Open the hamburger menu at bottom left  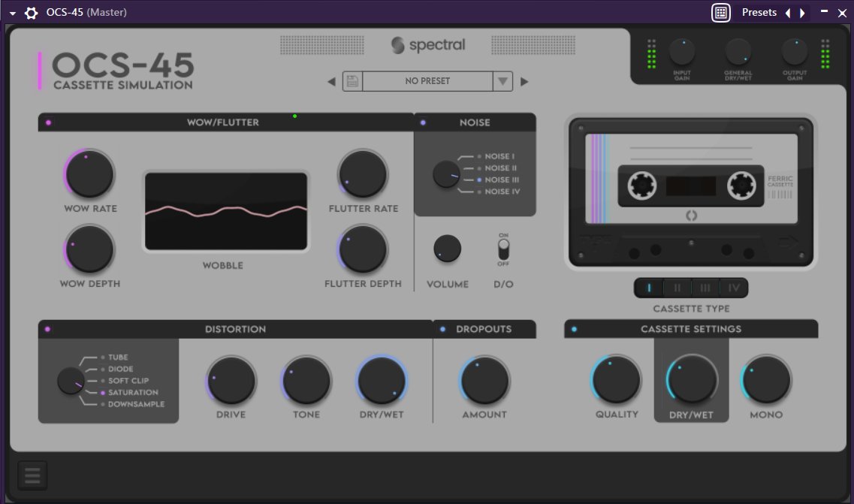[32, 475]
